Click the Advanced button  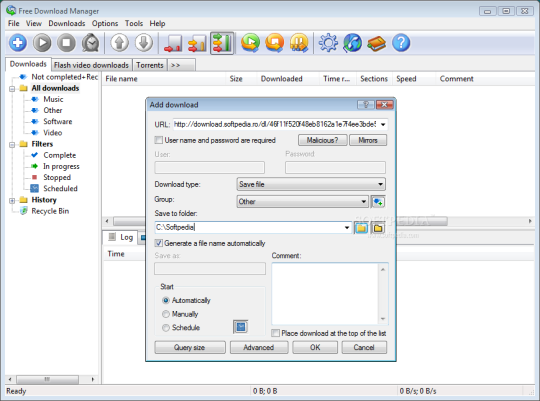coord(259,347)
